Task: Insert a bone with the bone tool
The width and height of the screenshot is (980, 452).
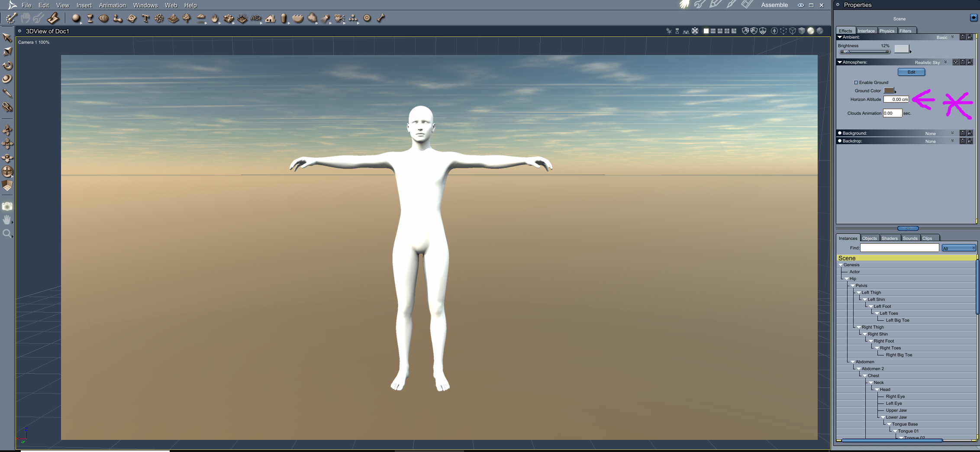Action: pyautogui.click(x=381, y=18)
